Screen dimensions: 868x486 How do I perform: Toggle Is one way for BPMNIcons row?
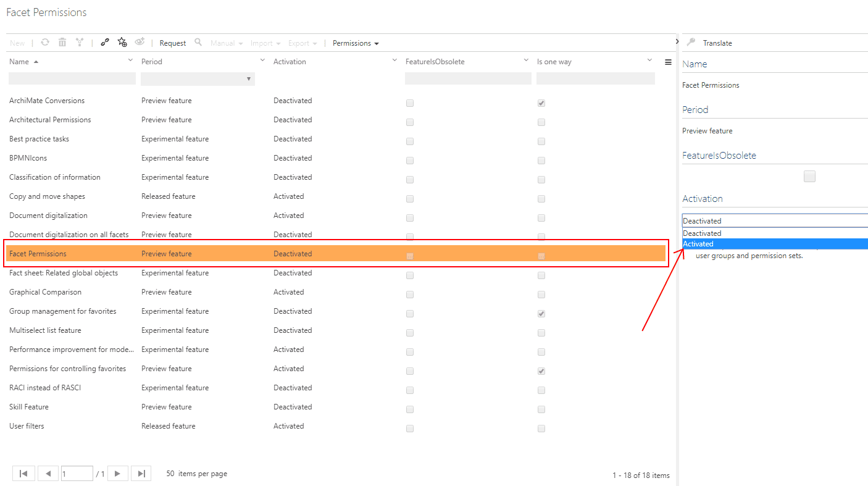541,161
